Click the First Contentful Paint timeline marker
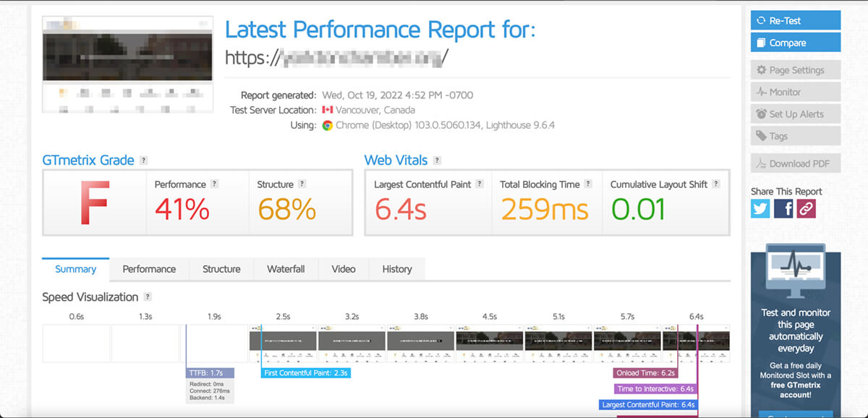 (307, 373)
